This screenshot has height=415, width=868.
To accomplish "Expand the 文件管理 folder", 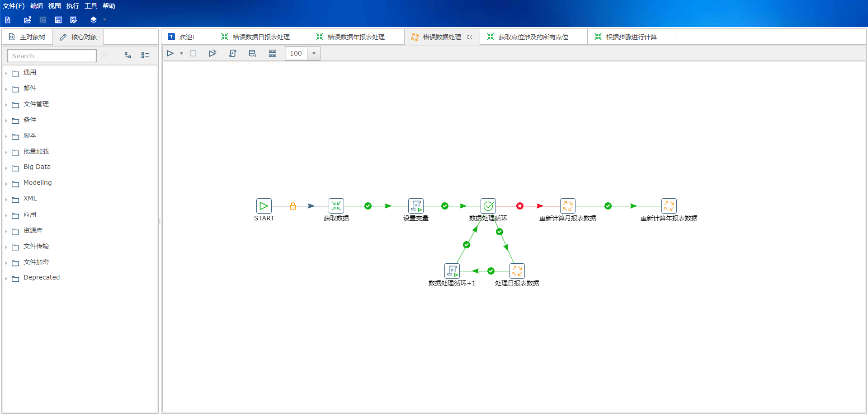I will click(x=6, y=105).
